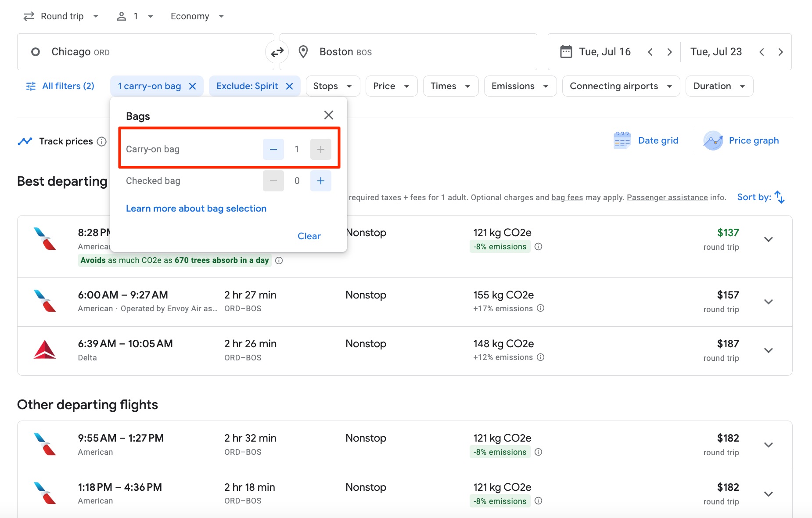812x518 pixels.
Task: Click the Sort by arrows icon
Action: [x=779, y=197]
